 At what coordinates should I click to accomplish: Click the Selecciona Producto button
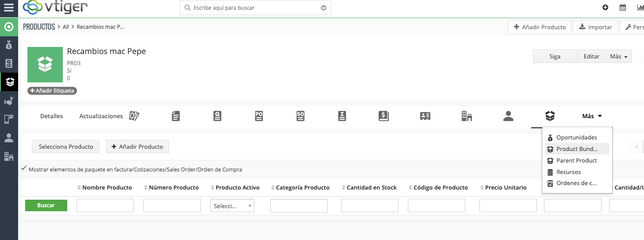[x=66, y=147]
